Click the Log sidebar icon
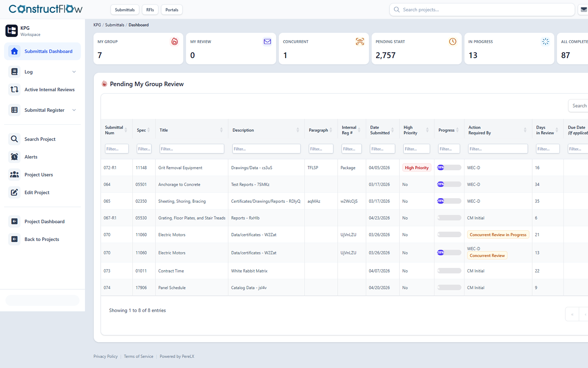This screenshot has height=368, width=588. (x=14, y=72)
